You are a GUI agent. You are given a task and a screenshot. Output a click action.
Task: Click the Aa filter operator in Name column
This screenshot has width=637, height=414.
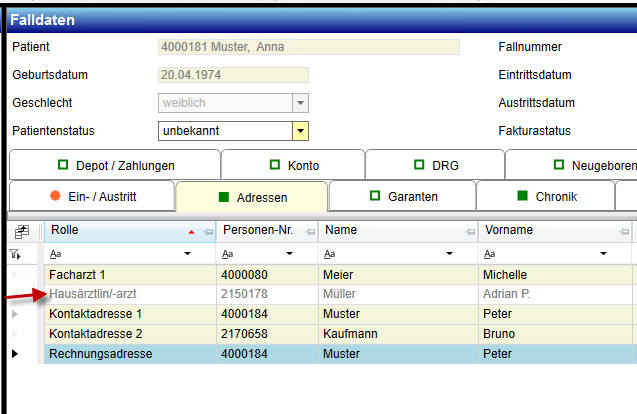click(329, 254)
